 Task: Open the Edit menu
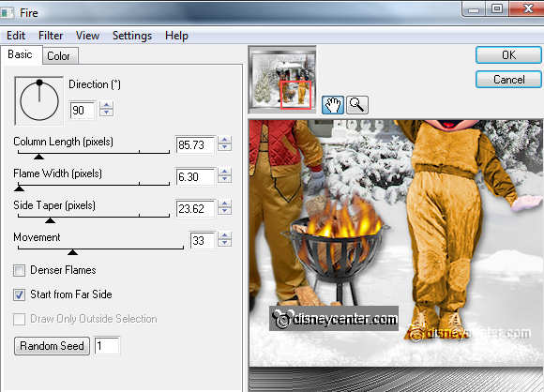click(x=16, y=36)
